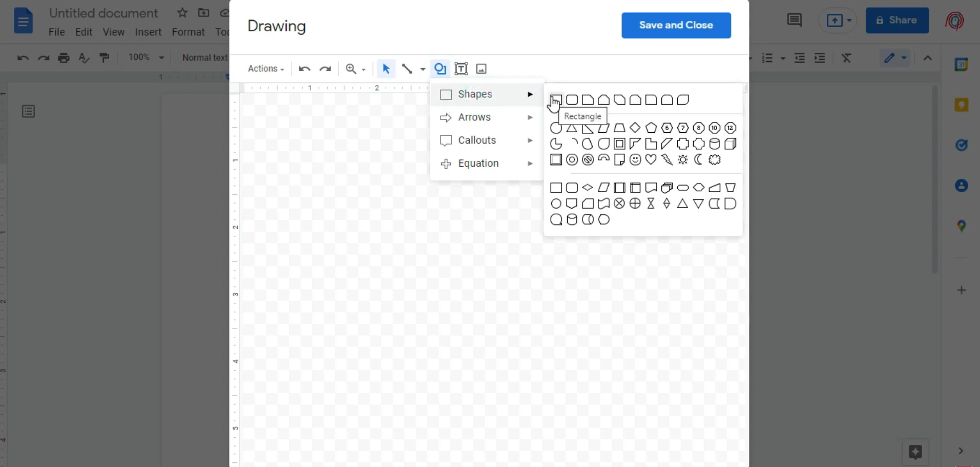The image size is (980, 467).
Task: Pick the Flowchart merge triangle shape
Action: [699, 204]
